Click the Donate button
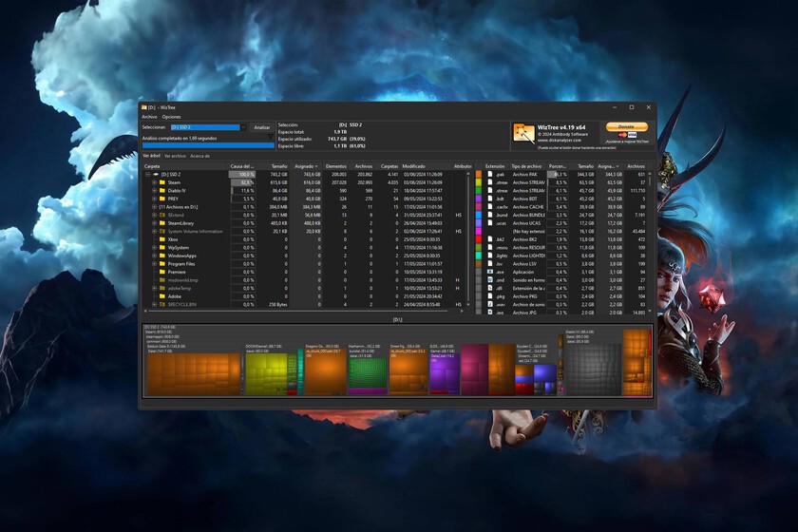This screenshot has width=798, height=532. (x=627, y=126)
